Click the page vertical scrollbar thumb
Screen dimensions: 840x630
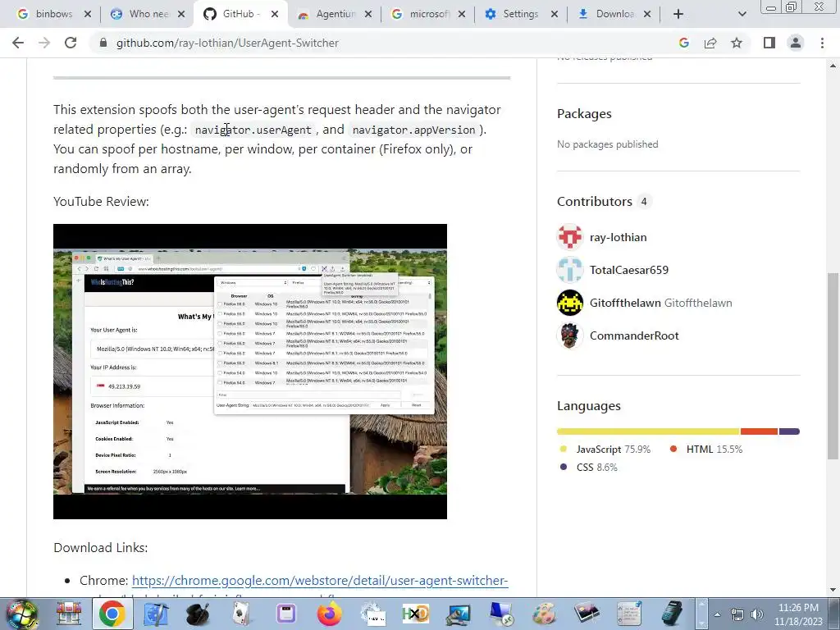click(x=833, y=365)
